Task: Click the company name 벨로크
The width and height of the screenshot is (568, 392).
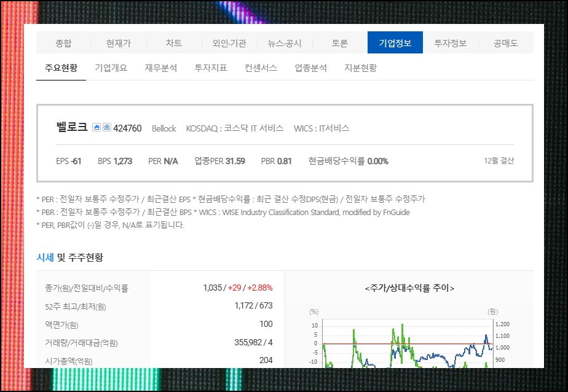Action: (x=72, y=127)
